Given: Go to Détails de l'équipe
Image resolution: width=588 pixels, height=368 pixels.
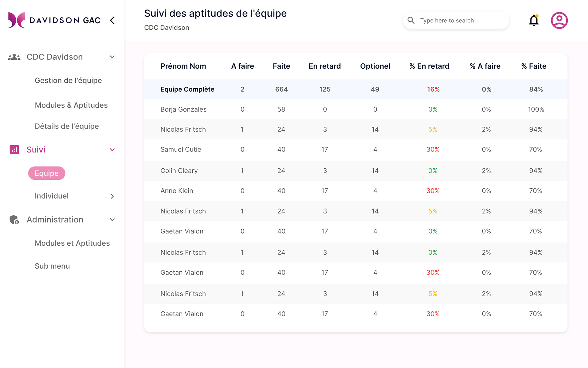Looking at the screenshot, I should coord(67,126).
